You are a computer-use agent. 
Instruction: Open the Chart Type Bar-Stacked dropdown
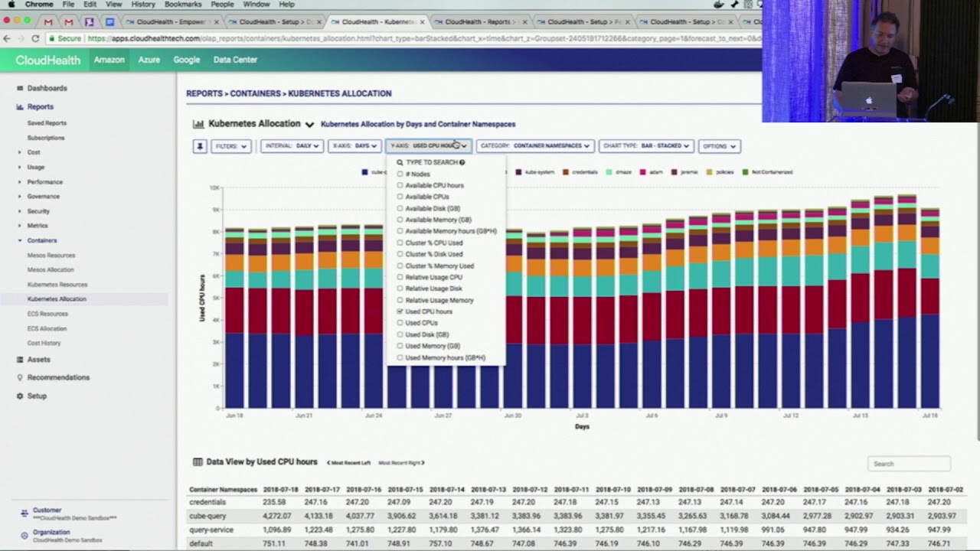click(646, 146)
